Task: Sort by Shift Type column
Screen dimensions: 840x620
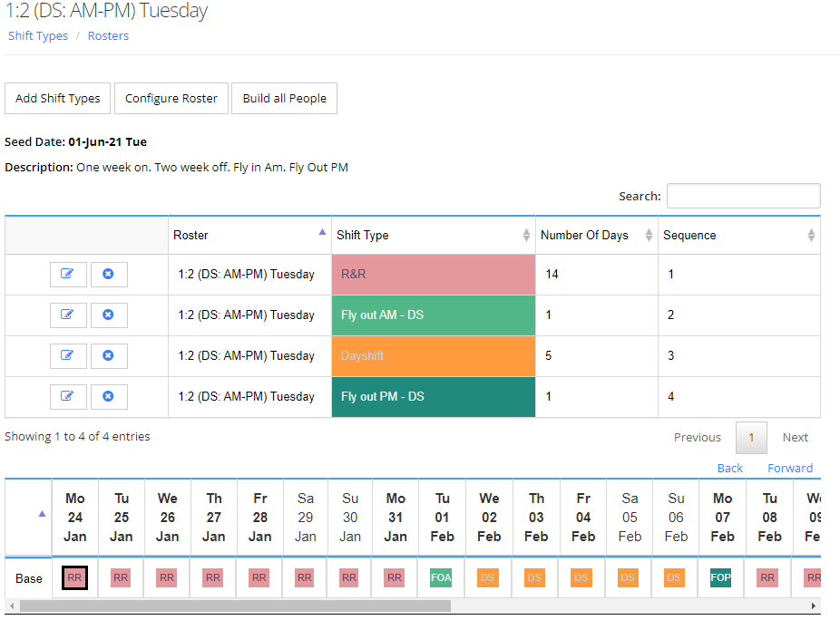Action: (x=433, y=235)
